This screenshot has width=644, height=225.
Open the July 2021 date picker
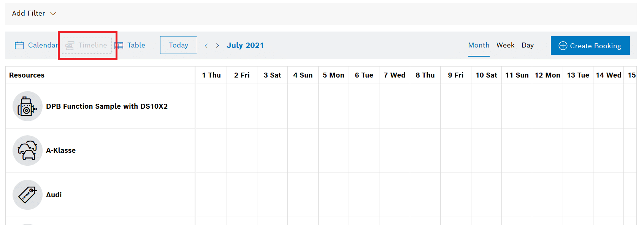245,45
